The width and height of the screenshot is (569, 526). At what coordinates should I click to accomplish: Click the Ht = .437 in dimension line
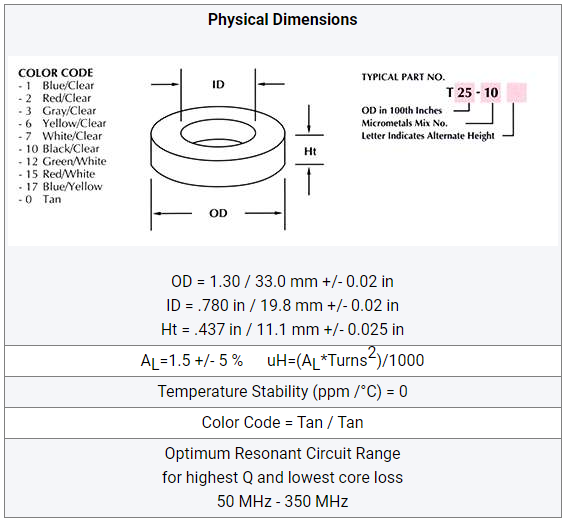[282, 329]
